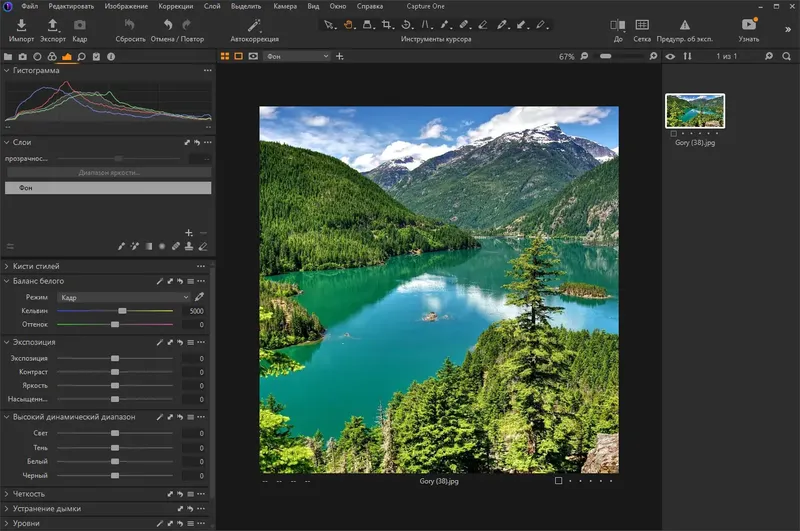Viewport: 800px width, 531px height.
Task: Open the Изображение menu
Action: [x=126, y=6]
